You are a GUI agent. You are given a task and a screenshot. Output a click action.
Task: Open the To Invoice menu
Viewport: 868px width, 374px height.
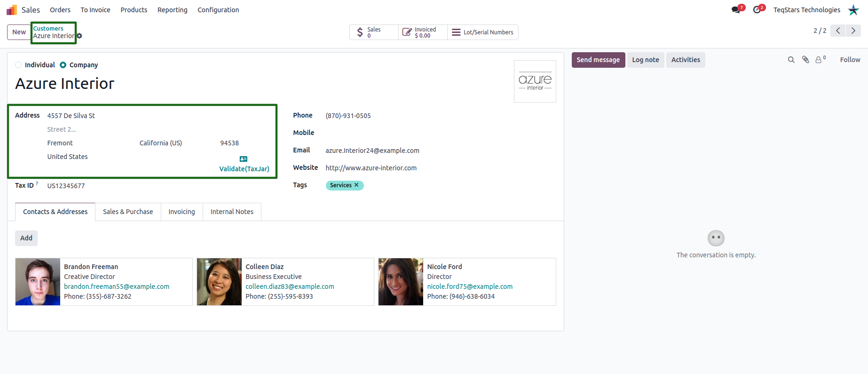pos(95,10)
